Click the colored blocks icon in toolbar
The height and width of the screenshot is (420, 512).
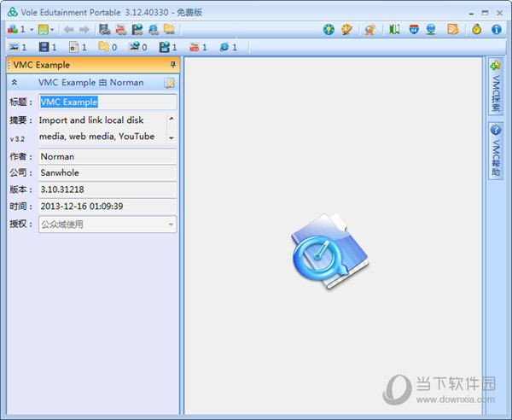pyautogui.click(x=13, y=30)
